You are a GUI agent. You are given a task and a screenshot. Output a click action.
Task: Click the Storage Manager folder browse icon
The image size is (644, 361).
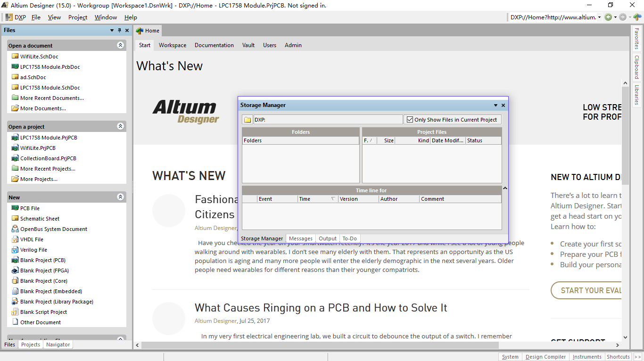coord(248,120)
